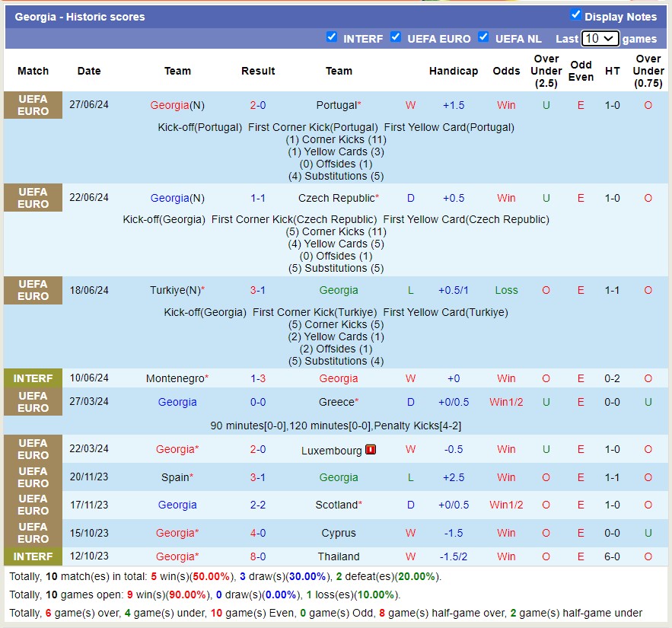Click the Odd Even column header
The height and width of the screenshot is (628, 672).
click(581, 71)
